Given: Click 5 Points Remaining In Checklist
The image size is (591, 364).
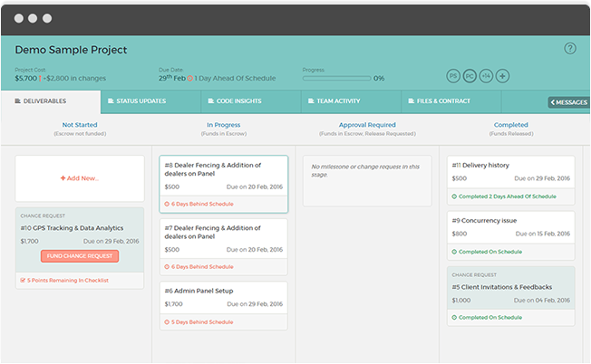Looking at the screenshot, I should pyautogui.click(x=68, y=281).
